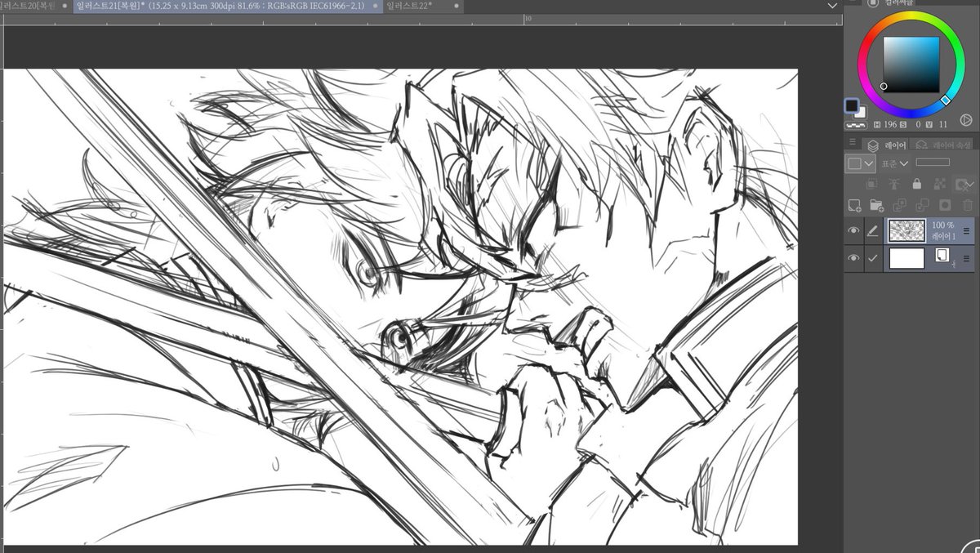The image size is (980, 553).
Task: Click the horizontal ruler above the canvas
Action: (x=423, y=19)
